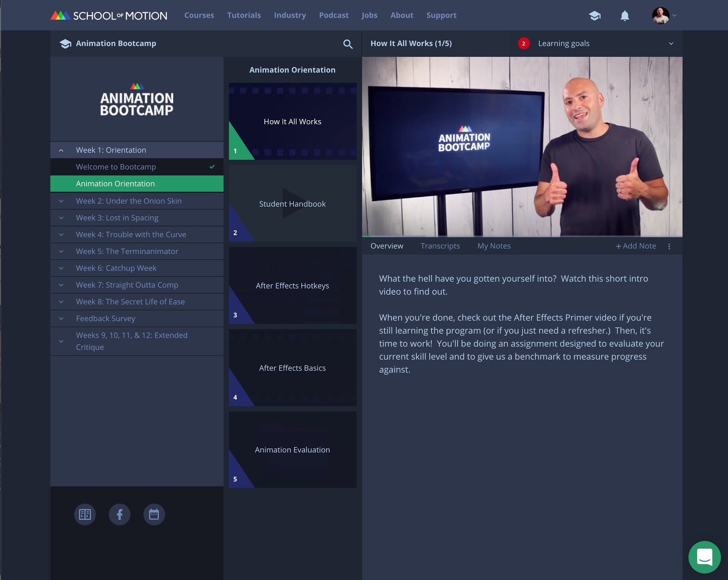Click the Animation Bootcamp course title
The width and height of the screenshot is (728, 580).
(116, 44)
